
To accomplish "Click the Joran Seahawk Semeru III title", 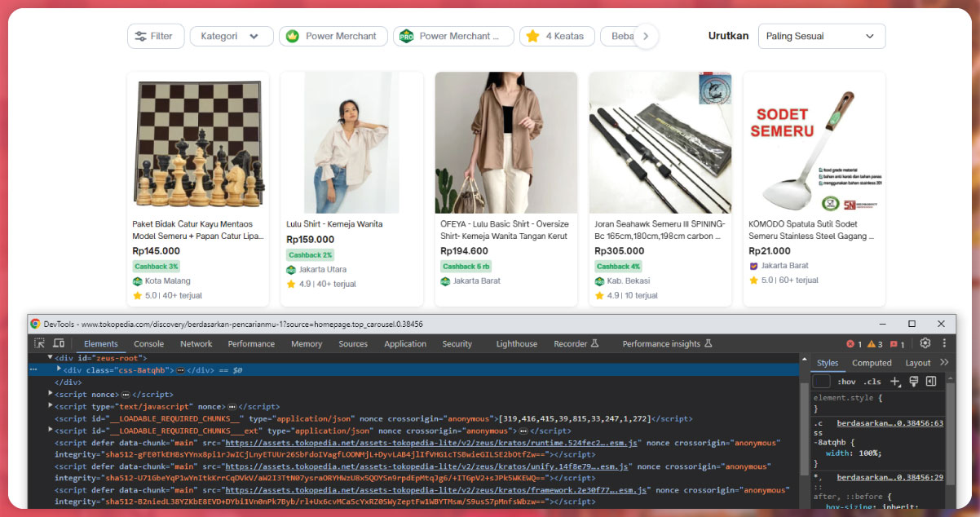I will coord(660,230).
